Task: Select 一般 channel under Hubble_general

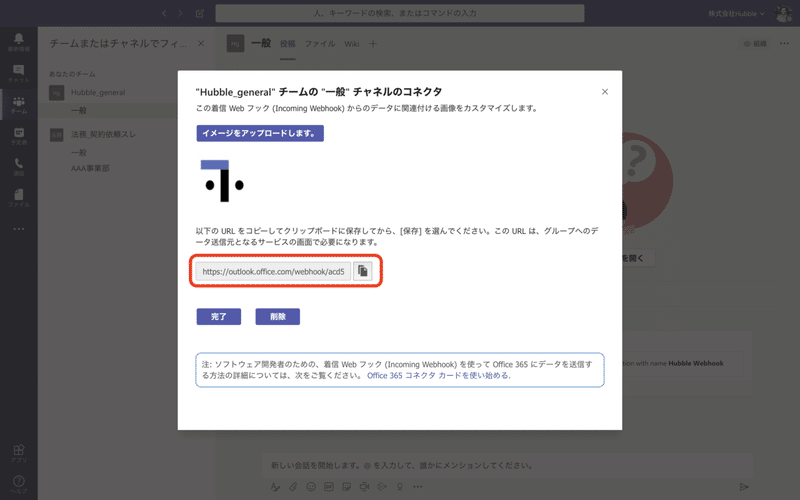Action: [x=79, y=110]
